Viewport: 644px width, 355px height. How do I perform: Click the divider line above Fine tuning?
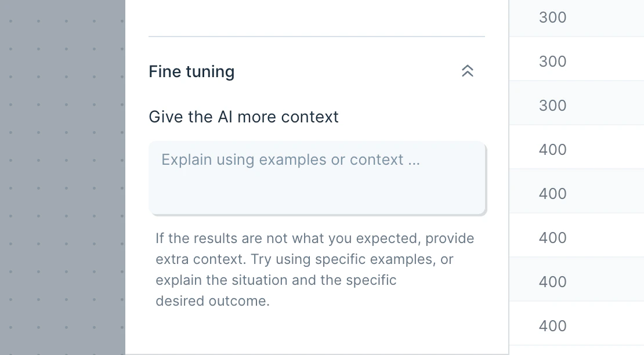(317, 37)
